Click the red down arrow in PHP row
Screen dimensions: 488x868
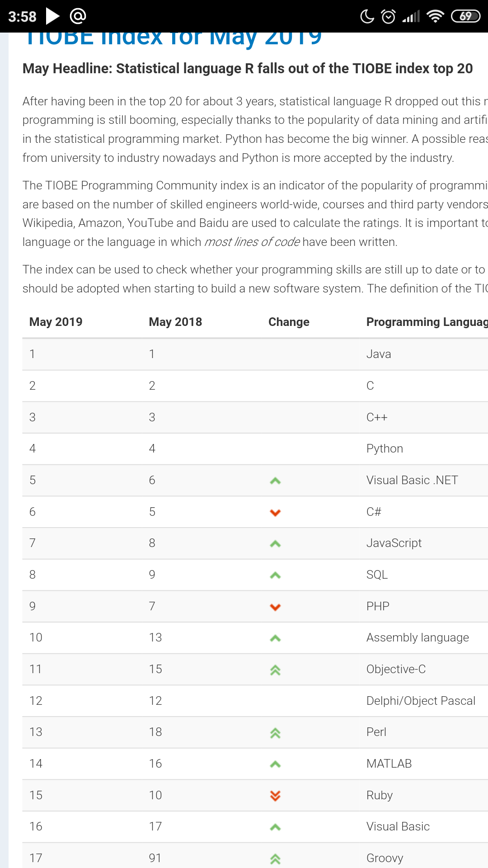tap(275, 607)
